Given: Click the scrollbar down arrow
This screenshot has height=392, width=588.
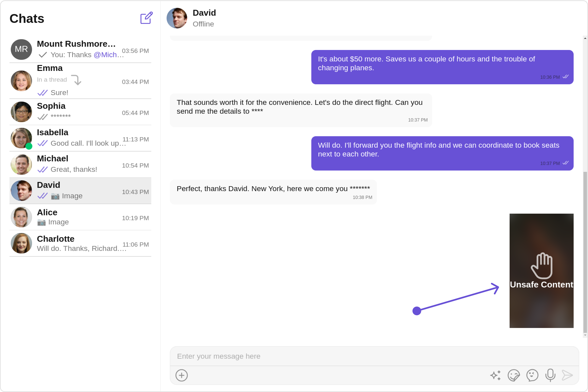Looking at the screenshot, I should point(585,335).
